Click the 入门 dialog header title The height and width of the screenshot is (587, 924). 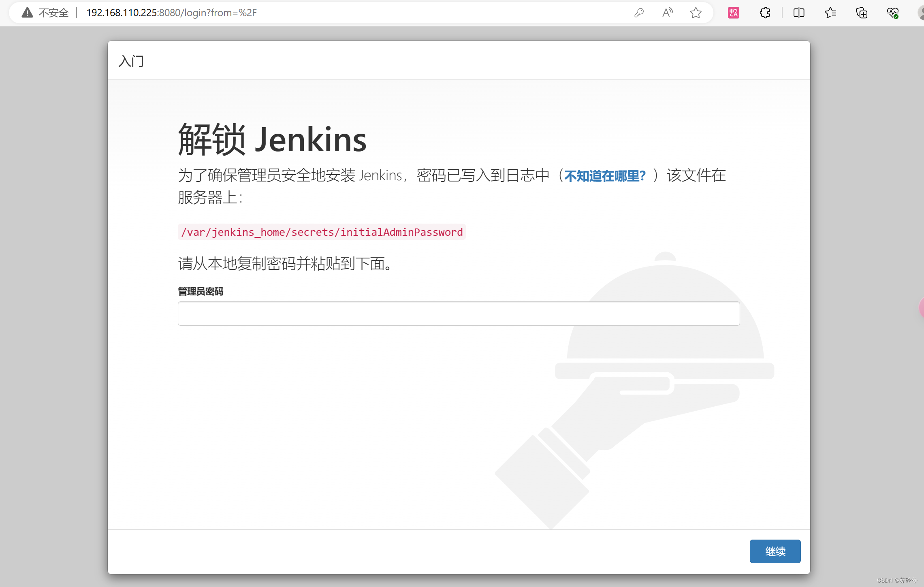131,61
